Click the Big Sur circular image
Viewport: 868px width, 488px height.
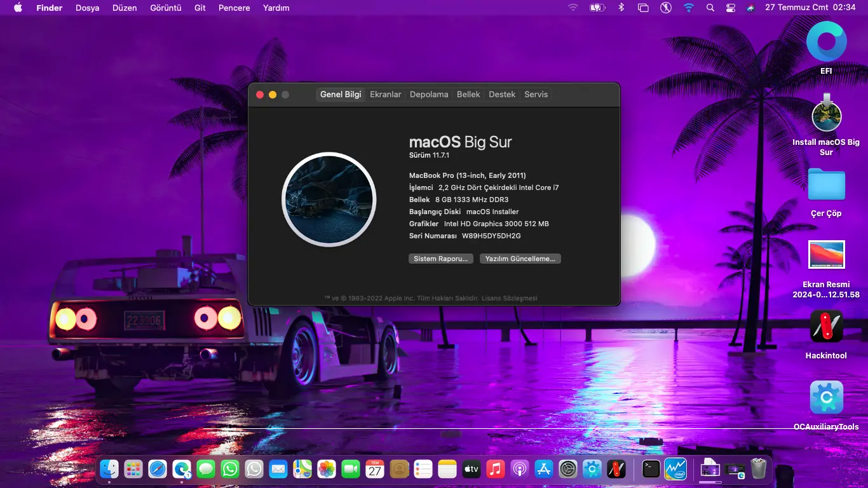pos(329,200)
